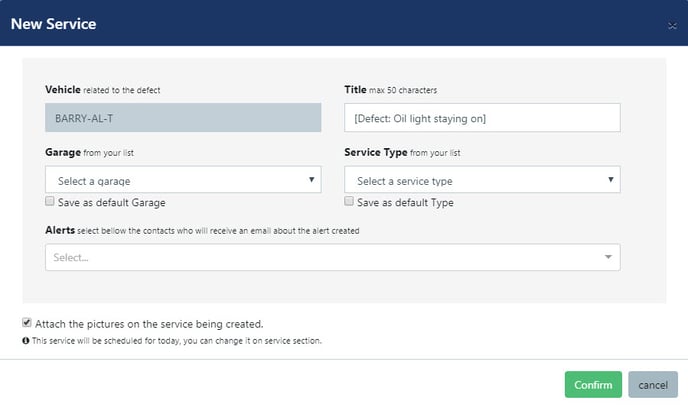Uncheck Attach the pictures checkbox
688x407 pixels.
(x=27, y=323)
